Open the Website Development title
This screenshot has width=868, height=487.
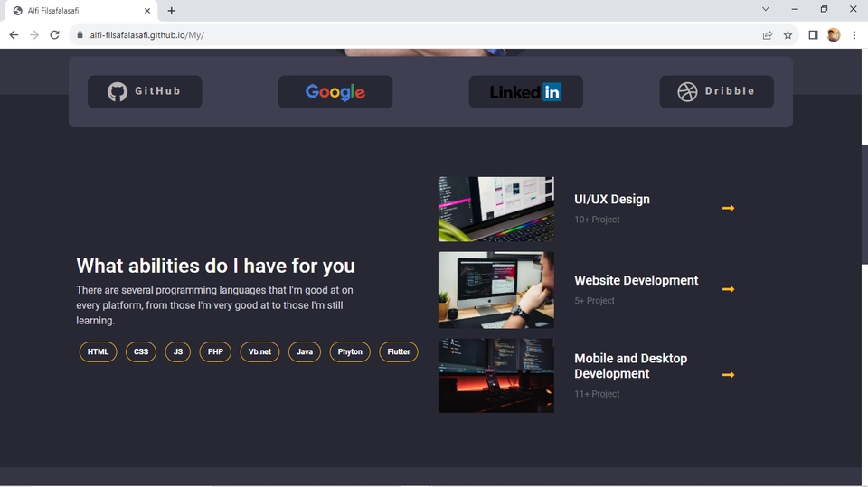coord(636,281)
